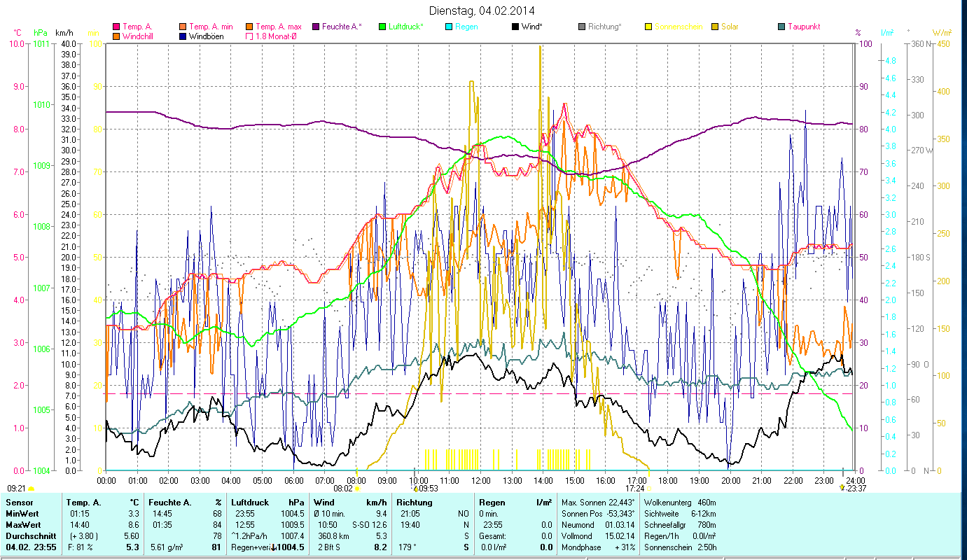This screenshot has height=560, width=967.
Task: Click the timestamp 04.02. 23:55
Action: coord(32,547)
